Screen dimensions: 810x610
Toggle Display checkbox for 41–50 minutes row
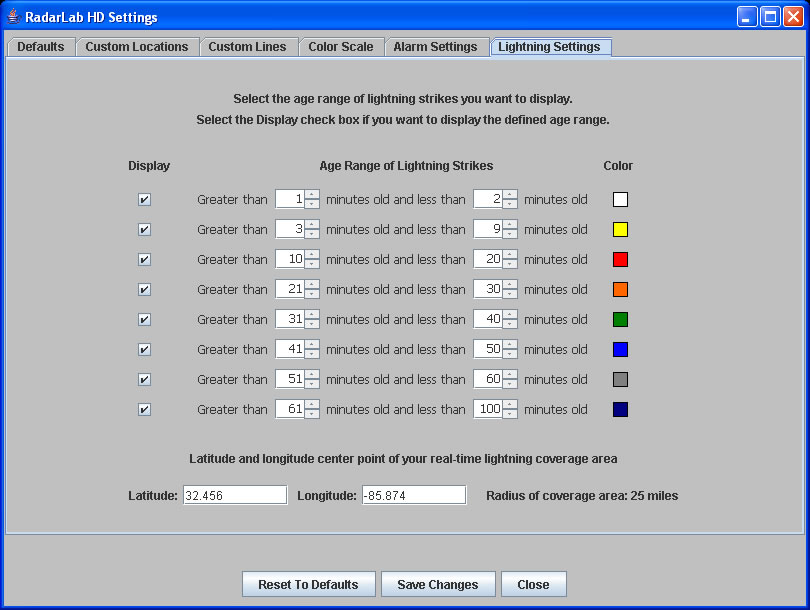pyautogui.click(x=145, y=349)
